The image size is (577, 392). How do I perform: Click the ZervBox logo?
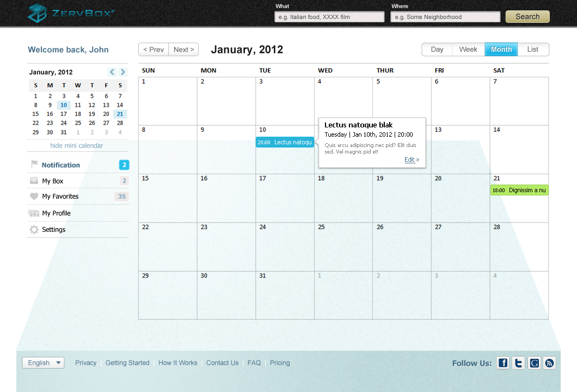(x=71, y=13)
